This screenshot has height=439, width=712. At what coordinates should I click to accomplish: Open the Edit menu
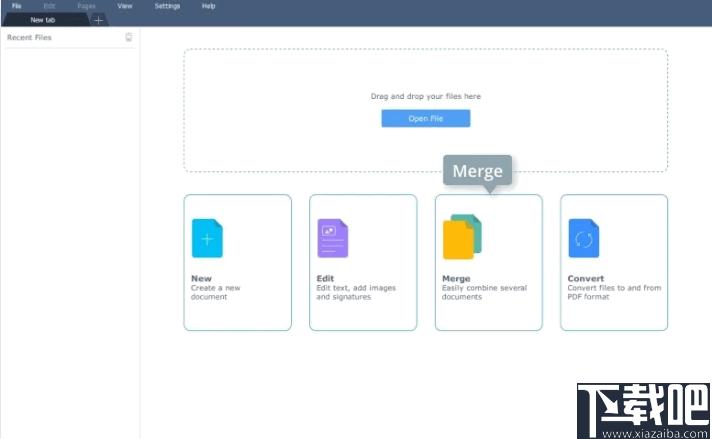(49, 6)
